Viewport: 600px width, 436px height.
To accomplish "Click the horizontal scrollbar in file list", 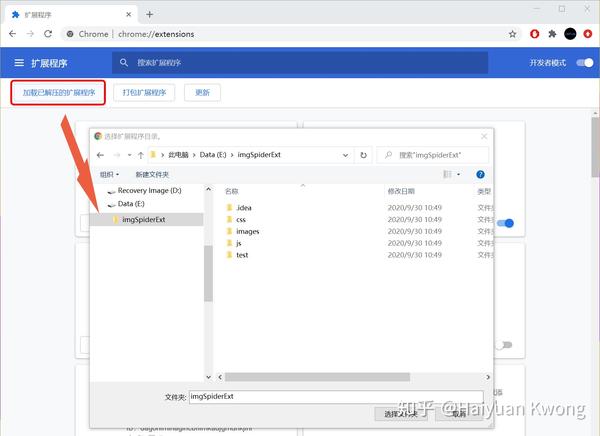I will pyautogui.click(x=317, y=377).
